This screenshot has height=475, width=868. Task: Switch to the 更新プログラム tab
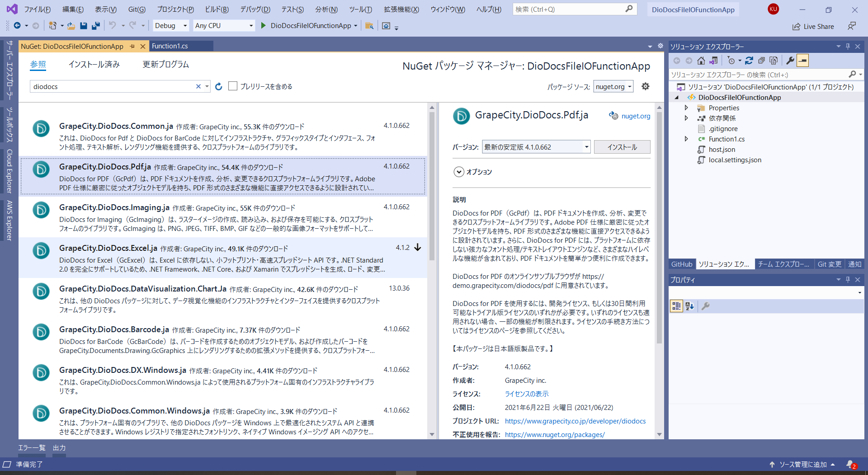(165, 65)
